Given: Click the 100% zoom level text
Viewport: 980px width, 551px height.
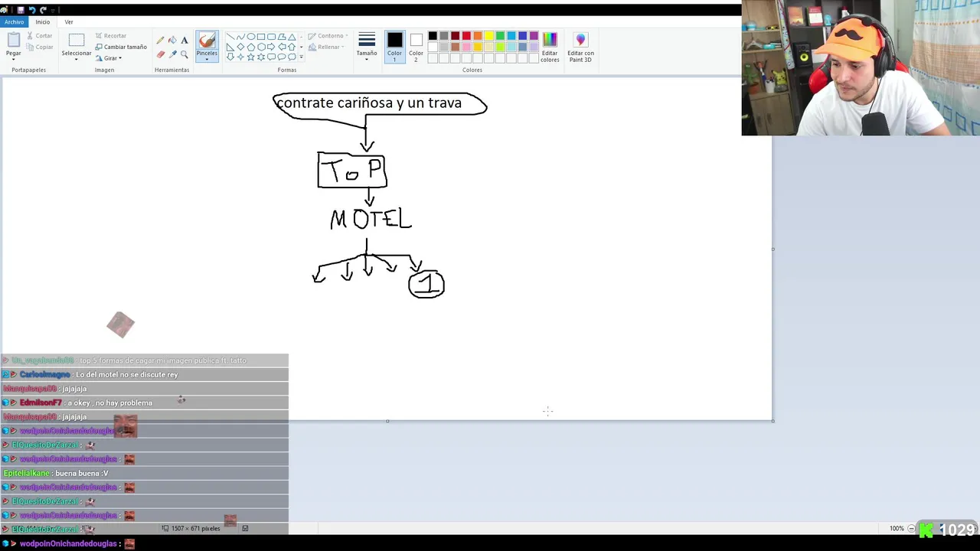Looking at the screenshot, I should click(897, 529).
